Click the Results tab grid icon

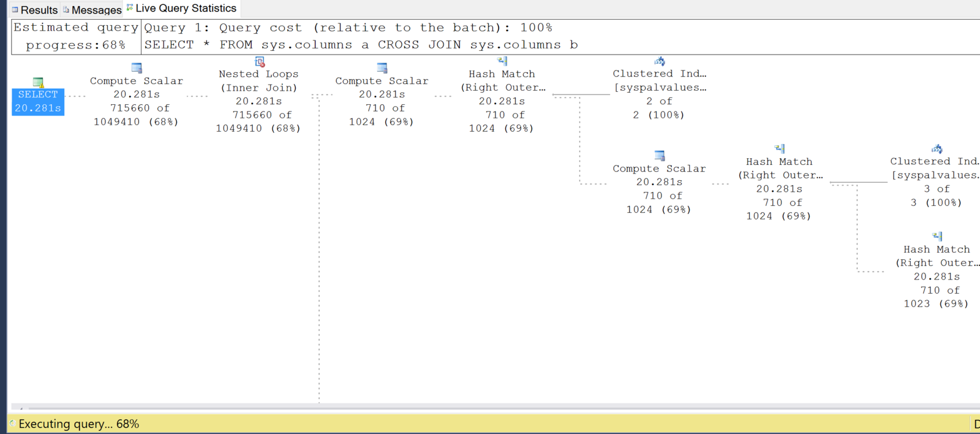(15, 10)
